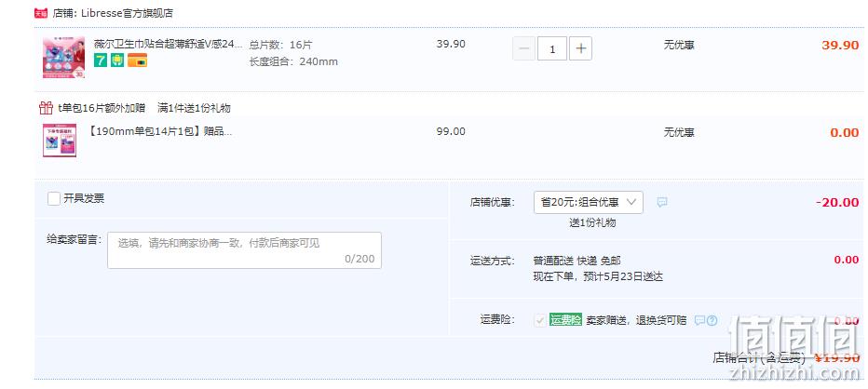The image size is (868, 389).
Task: Click the comment bubble icon beside store discount
Action: 662,202
